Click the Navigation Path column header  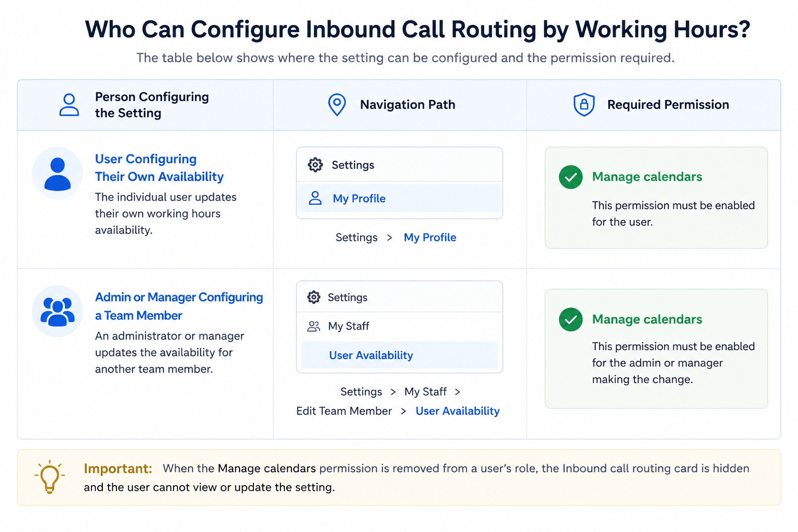408,104
